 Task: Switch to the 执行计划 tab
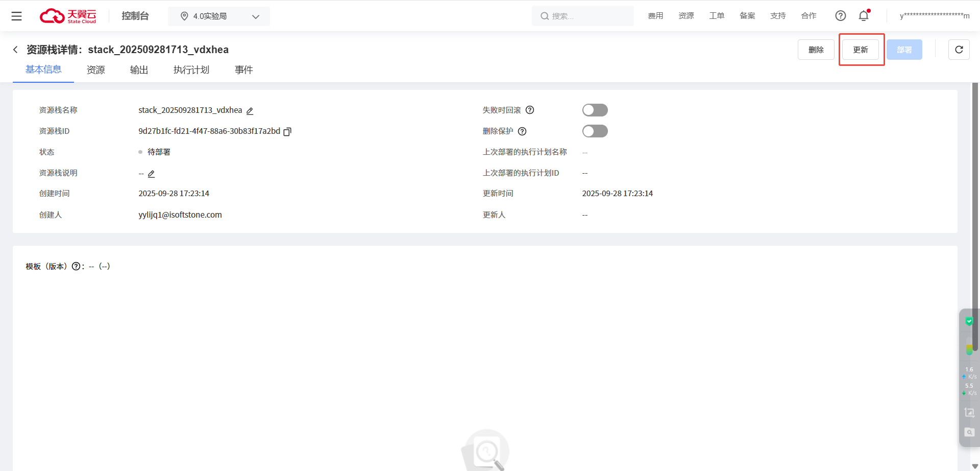191,70
